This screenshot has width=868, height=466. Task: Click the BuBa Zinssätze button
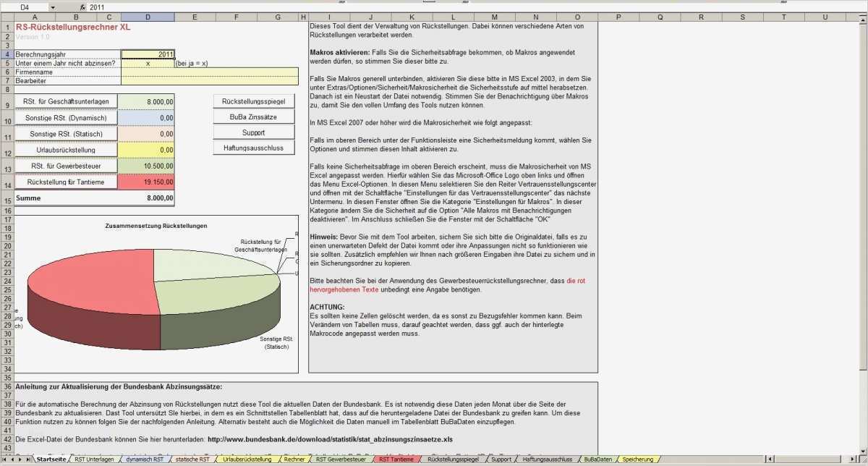[254, 116]
